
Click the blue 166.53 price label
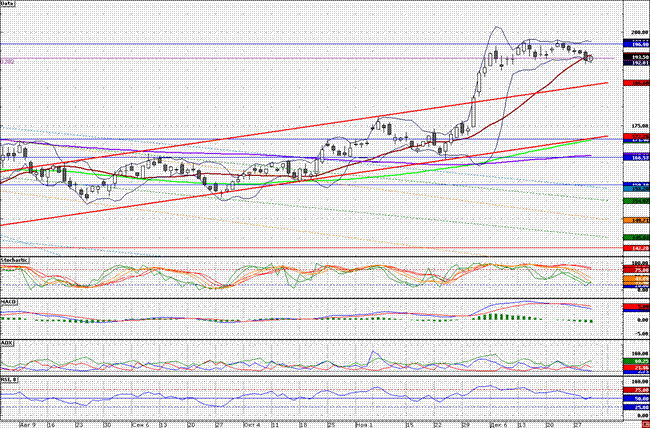[x=637, y=158]
